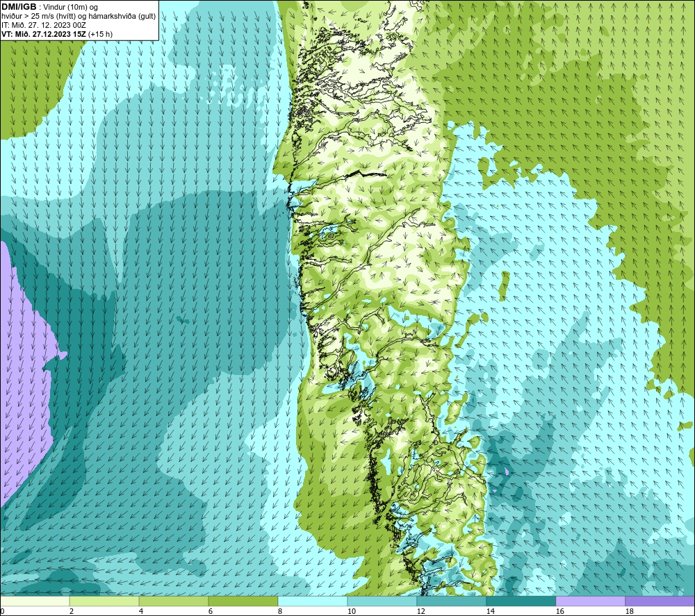Screen dimensions: 695x616
Task: Click the legend tick label 8
Action: pos(280,612)
